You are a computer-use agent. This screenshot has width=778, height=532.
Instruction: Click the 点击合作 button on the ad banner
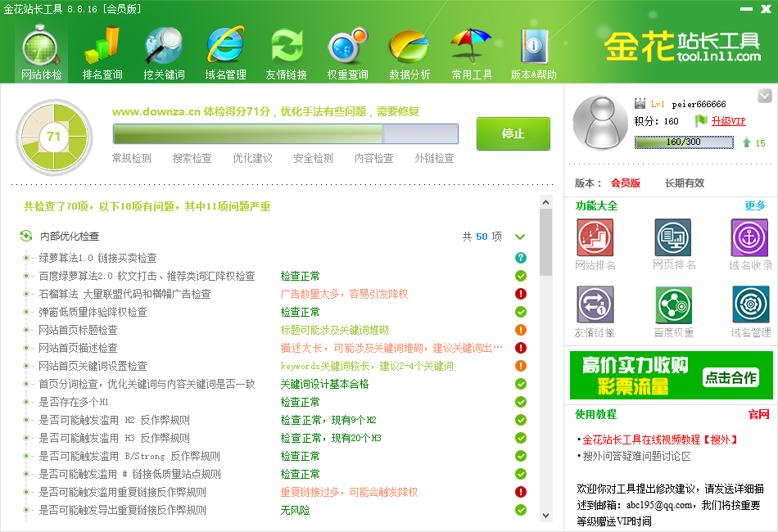click(731, 378)
